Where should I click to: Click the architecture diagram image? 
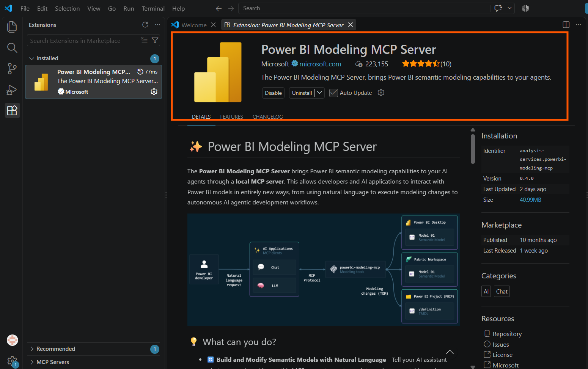pyautogui.click(x=323, y=270)
